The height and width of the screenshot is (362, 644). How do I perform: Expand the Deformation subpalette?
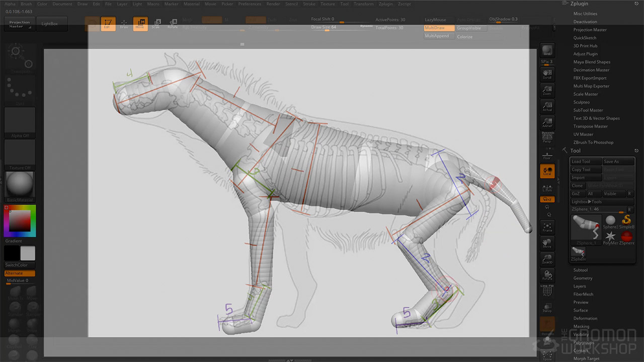pos(585,318)
